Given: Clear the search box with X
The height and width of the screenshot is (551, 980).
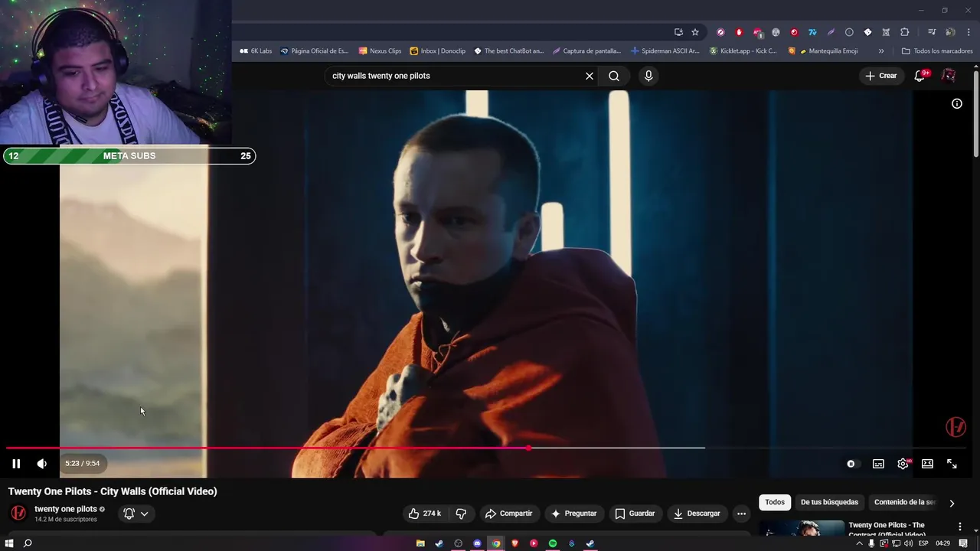Looking at the screenshot, I should [x=590, y=76].
